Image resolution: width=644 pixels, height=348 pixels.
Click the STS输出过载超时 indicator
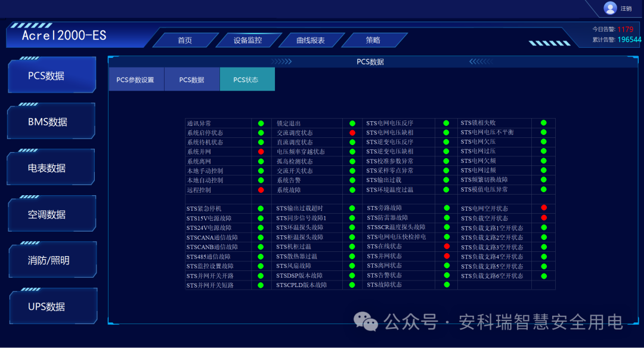(x=352, y=208)
